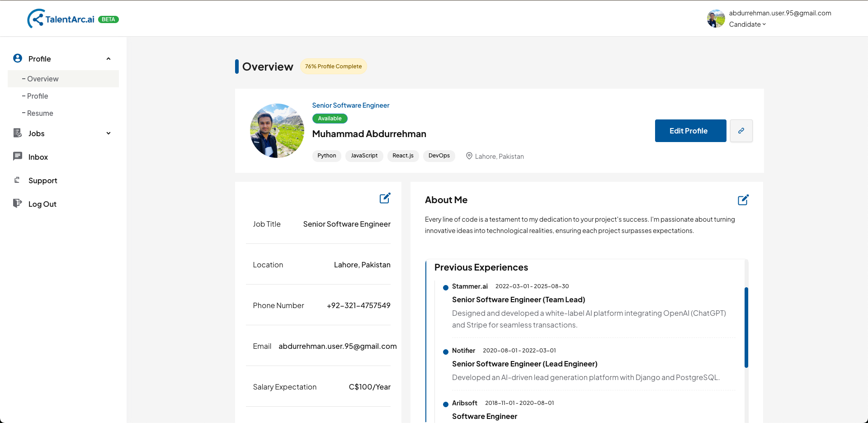Open Inbox via the chat icon
This screenshot has height=423, width=868.
(17, 156)
